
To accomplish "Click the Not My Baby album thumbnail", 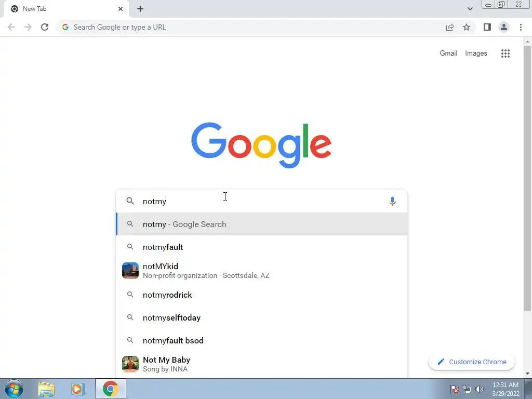I will click(130, 364).
